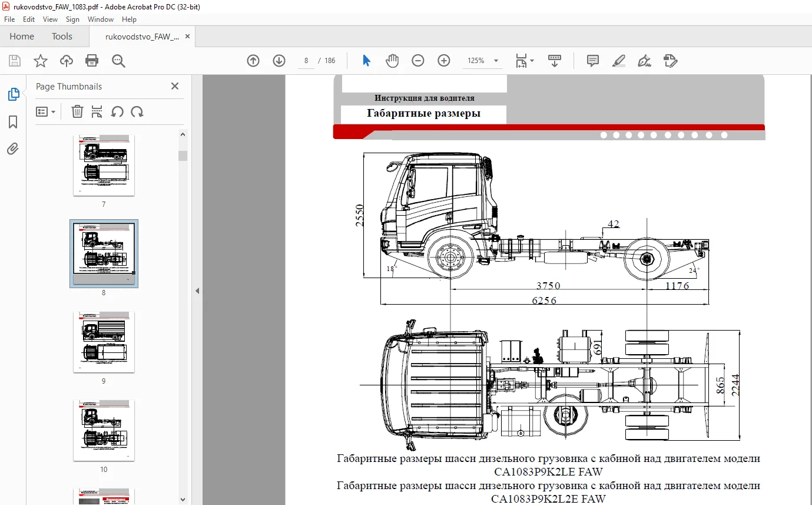
Task: Open the File menu
Action: pos(9,19)
